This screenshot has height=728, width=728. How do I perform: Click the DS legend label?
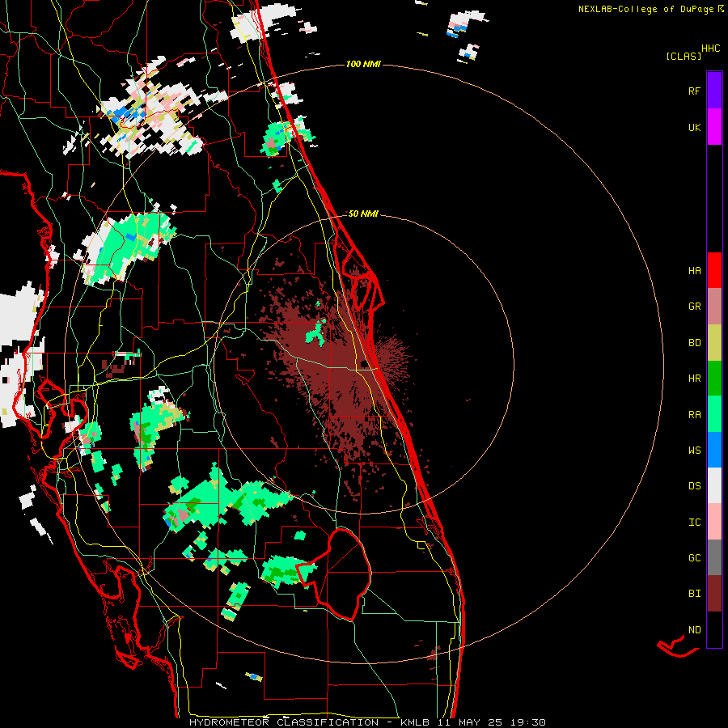click(x=694, y=486)
